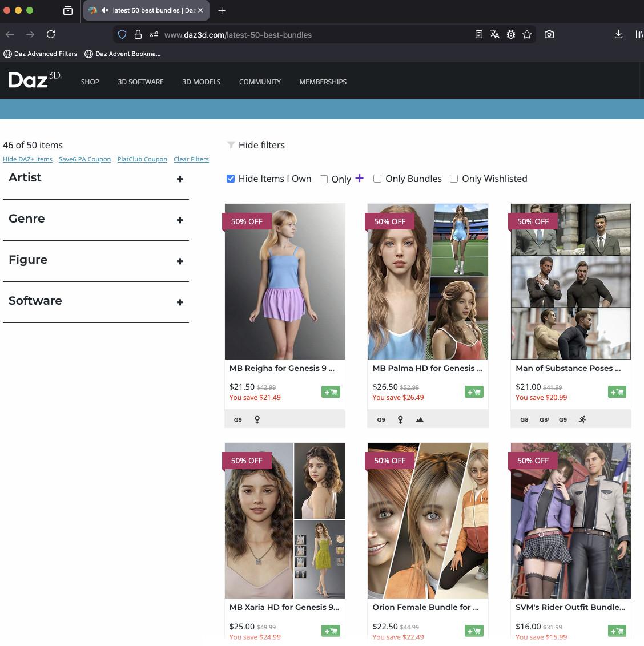Open the site permissions icon in address bar
The image size is (644, 646).
[x=154, y=35]
